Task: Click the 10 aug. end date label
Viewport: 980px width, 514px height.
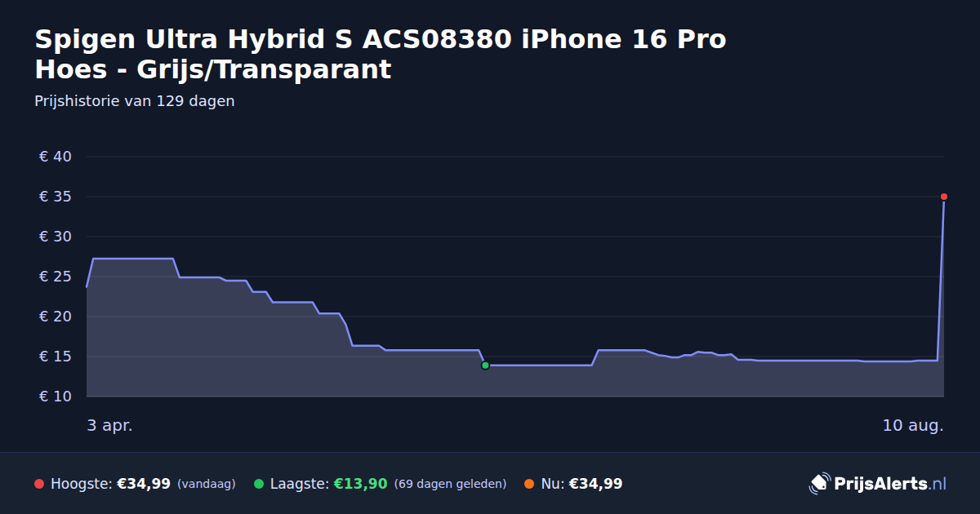Action: [913, 426]
